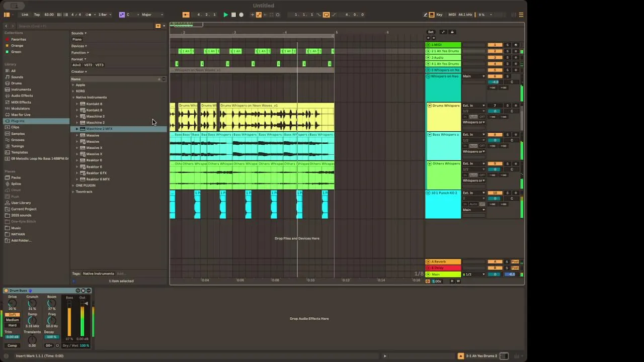Click the Tap tempo button
The width and height of the screenshot is (644, 362).
point(37,15)
